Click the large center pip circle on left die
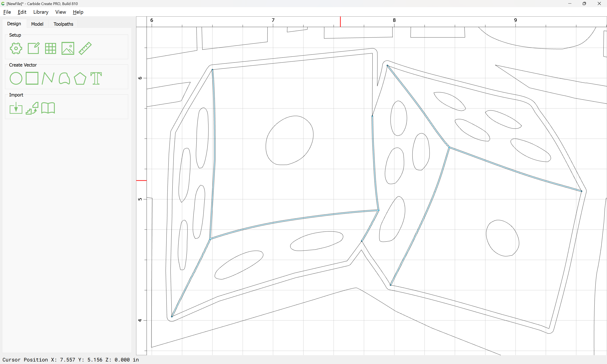Viewport: 607px width, 364px height. 290,140
